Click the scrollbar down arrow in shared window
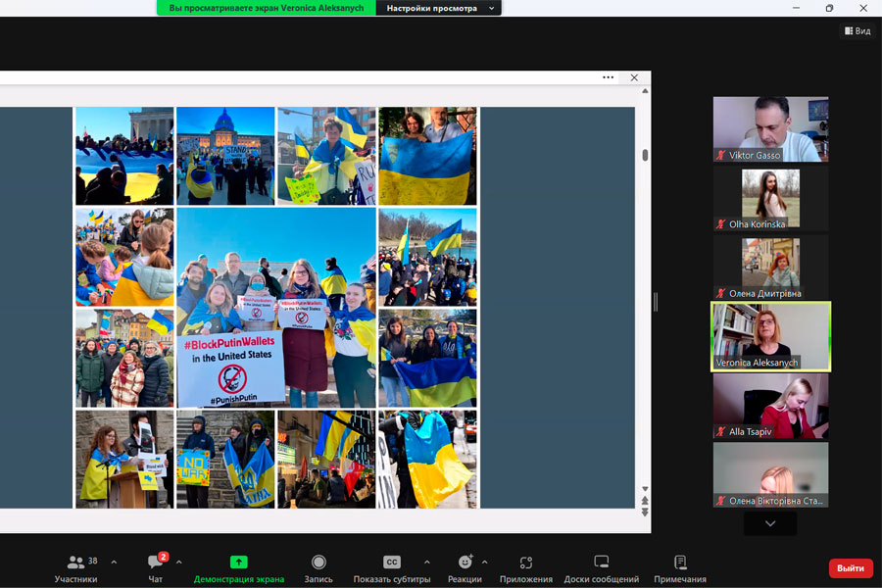882x588 pixels. tap(645, 489)
